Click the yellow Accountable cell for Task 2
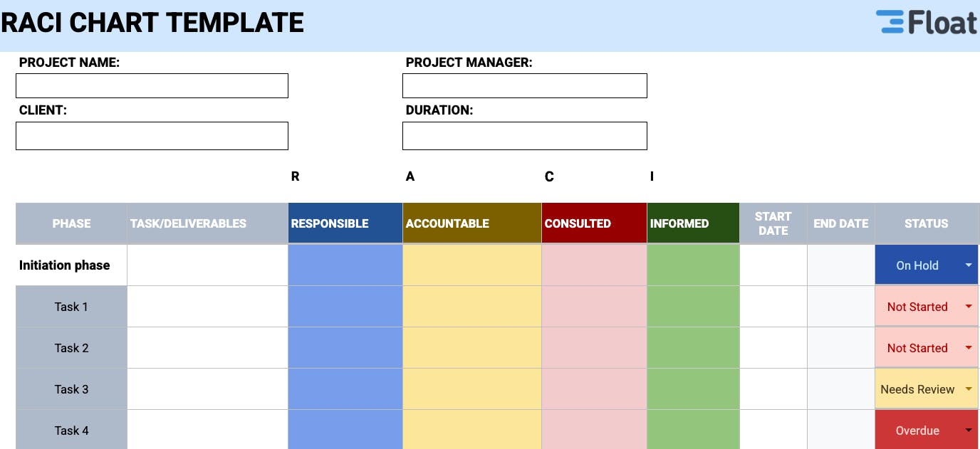The width and height of the screenshot is (980, 449). (472, 348)
